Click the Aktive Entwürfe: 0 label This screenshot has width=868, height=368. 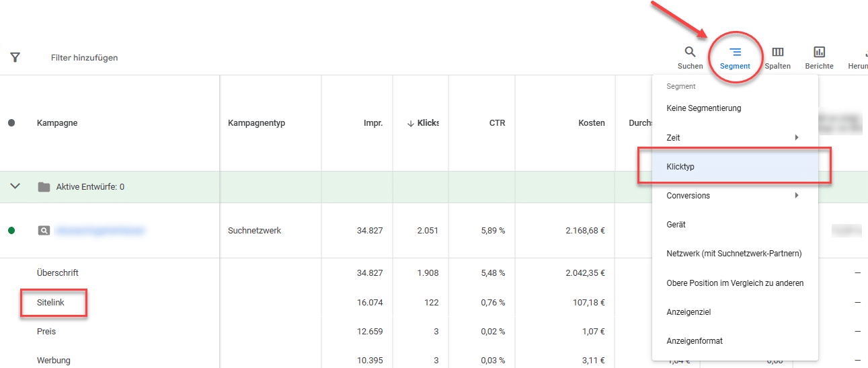tap(90, 187)
